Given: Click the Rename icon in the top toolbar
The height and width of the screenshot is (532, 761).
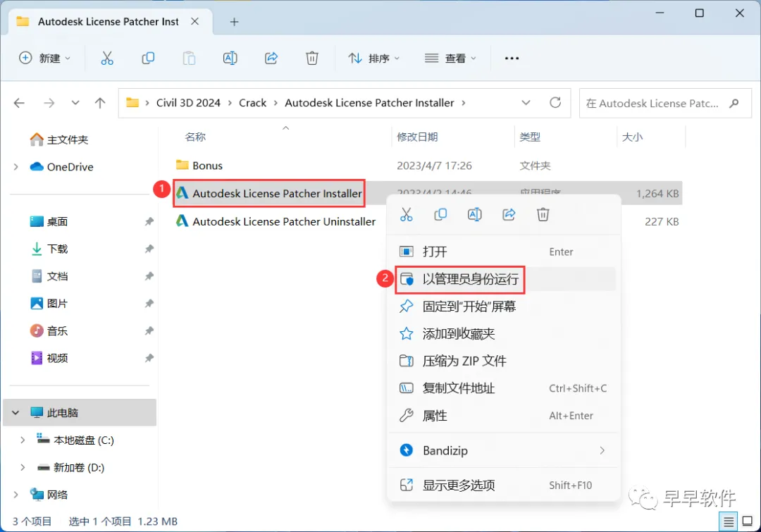Looking at the screenshot, I should (x=230, y=58).
